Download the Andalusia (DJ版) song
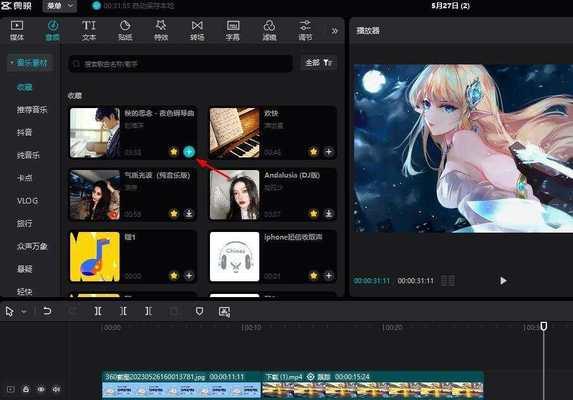The image size is (573, 400). pyautogui.click(x=329, y=213)
